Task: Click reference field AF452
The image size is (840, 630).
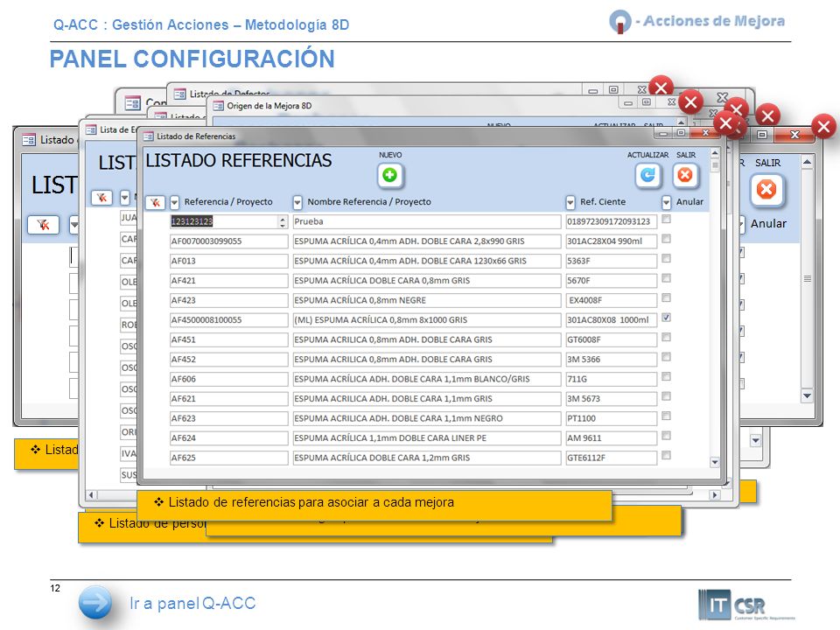Action: click(x=228, y=360)
